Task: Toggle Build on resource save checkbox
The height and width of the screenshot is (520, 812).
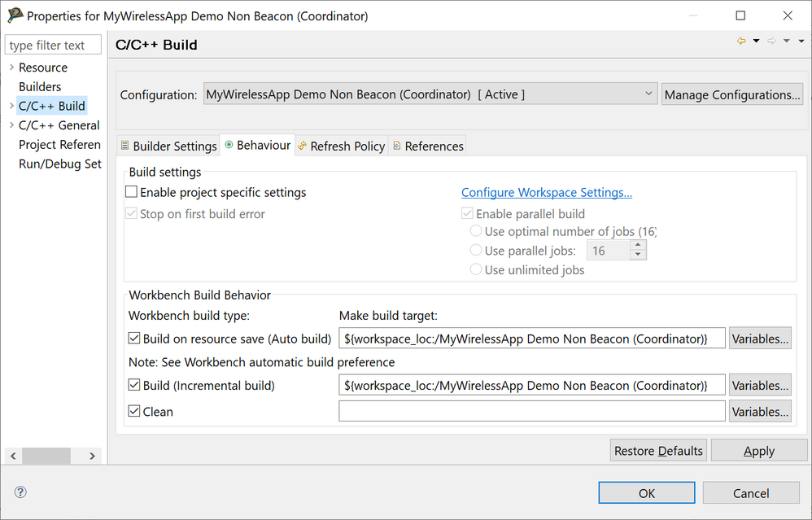Action: click(x=134, y=339)
